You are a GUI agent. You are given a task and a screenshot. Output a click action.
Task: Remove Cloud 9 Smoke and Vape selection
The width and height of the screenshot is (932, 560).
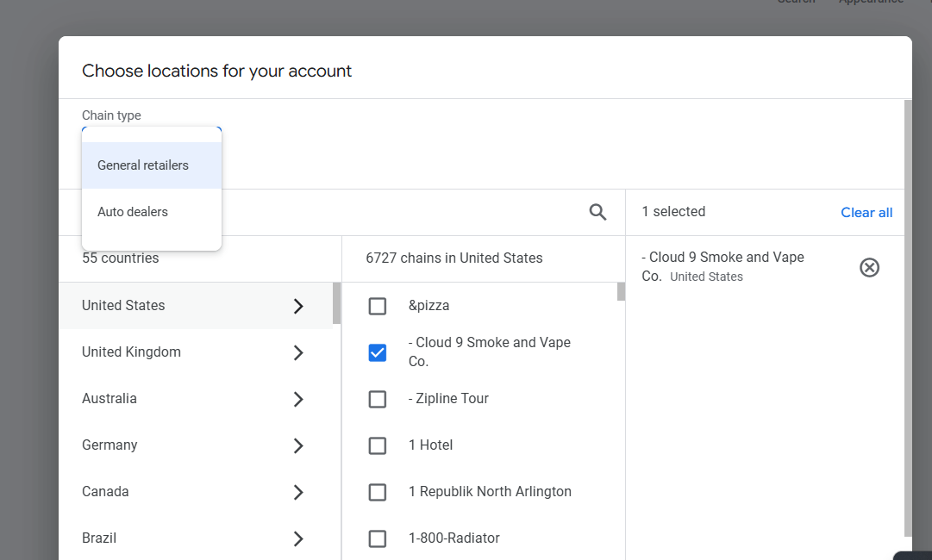tap(869, 268)
